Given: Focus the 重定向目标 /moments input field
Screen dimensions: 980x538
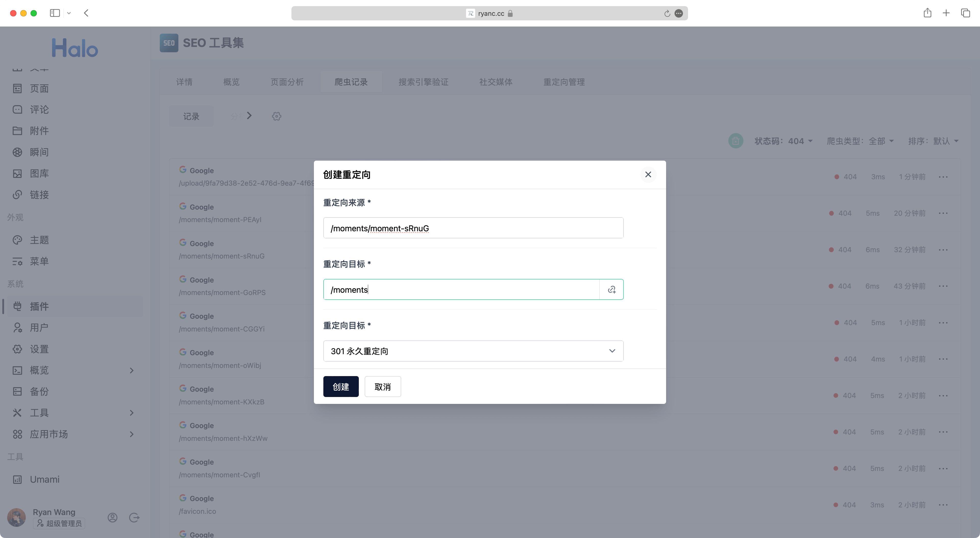Looking at the screenshot, I should [461, 290].
